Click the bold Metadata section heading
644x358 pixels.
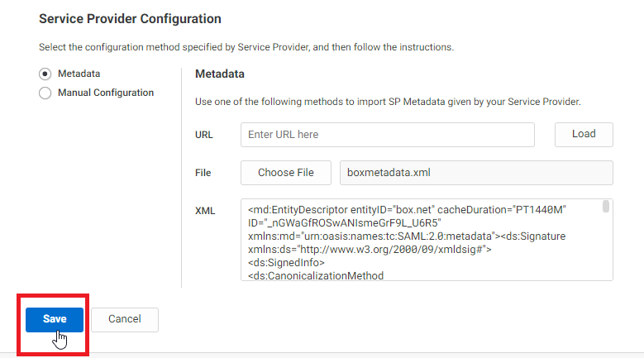(220, 74)
